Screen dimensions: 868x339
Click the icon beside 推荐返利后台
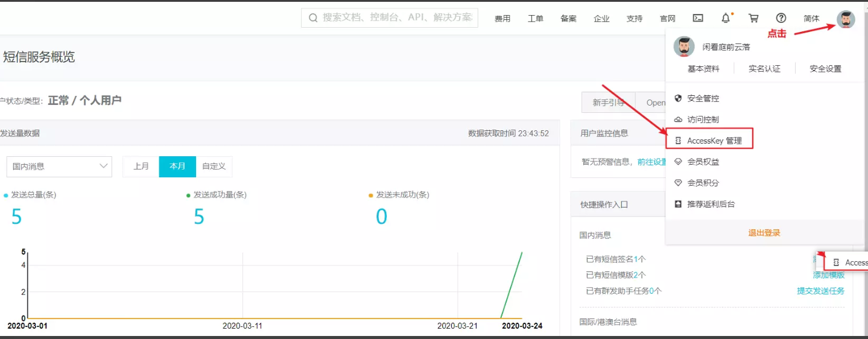coord(678,204)
